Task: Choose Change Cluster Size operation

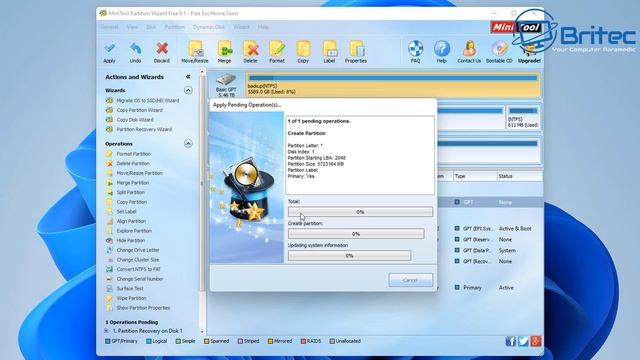Action: [x=138, y=260]
